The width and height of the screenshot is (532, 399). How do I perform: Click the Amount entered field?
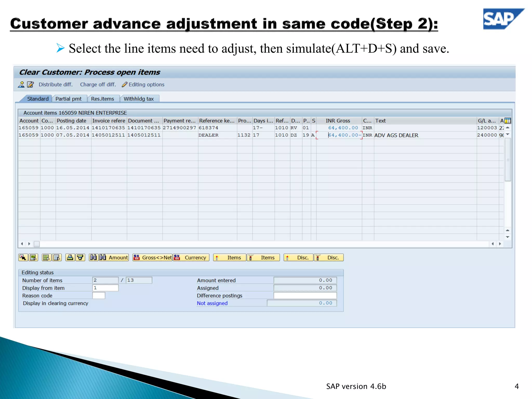tap(305, 280)
